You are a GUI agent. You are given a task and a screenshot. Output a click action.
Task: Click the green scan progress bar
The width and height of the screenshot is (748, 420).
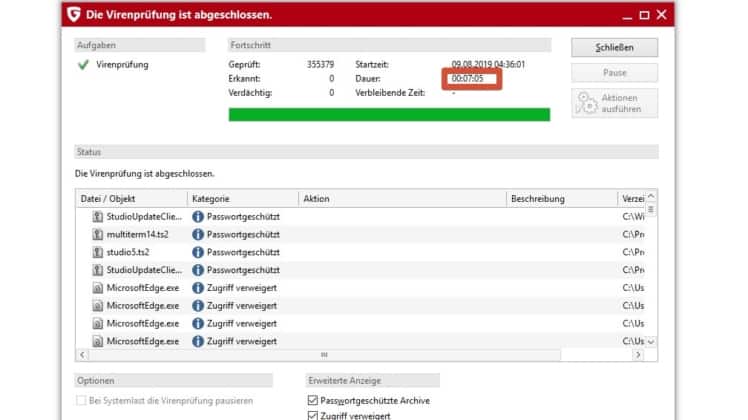389,115
